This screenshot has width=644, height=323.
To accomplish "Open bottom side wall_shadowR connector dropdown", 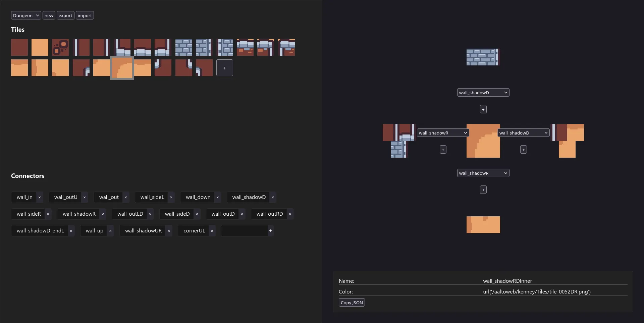I will (483, 173).
